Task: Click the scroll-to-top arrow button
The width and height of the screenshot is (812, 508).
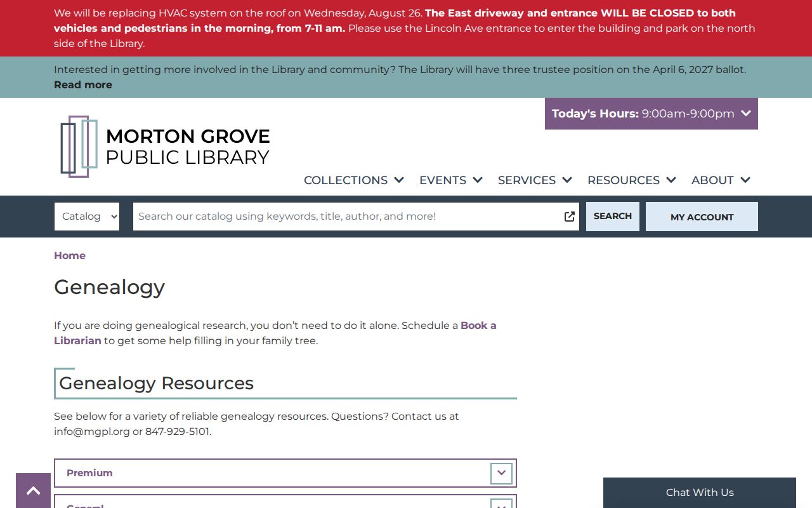Action: click(33, 490)
